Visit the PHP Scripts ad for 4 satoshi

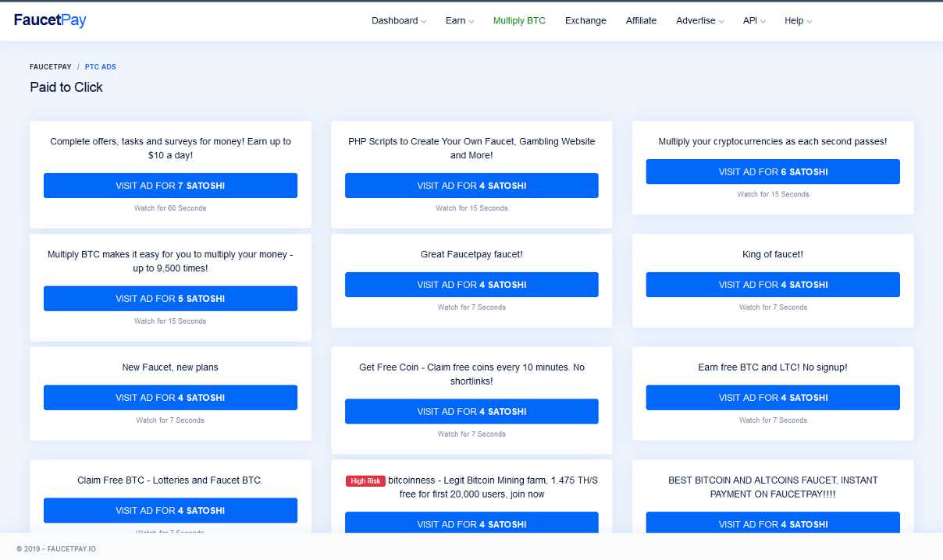(x=471, y=186)
